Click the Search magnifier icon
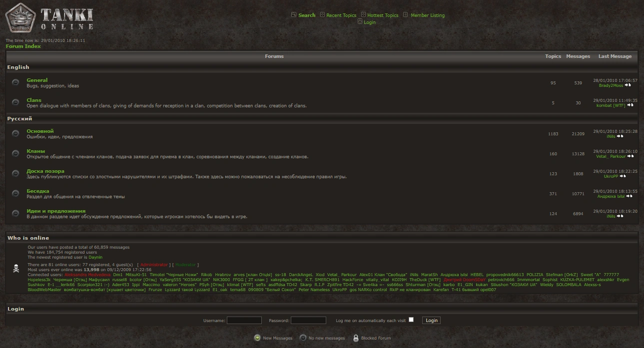The height and width of the screenshot is (348, 644). point(294,14)
